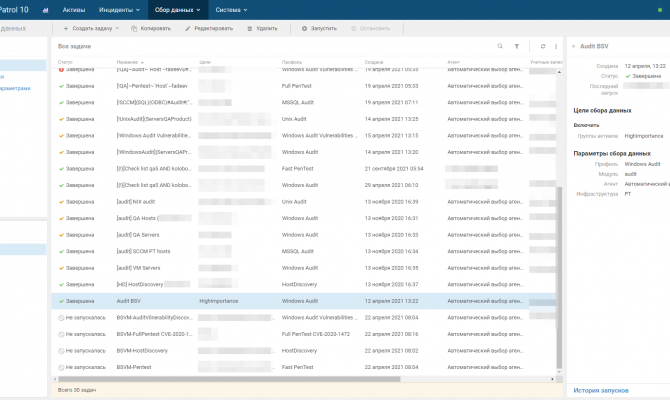Click the Запустить button
Viewport: 670px width, 400px height.
pos(319,29)
